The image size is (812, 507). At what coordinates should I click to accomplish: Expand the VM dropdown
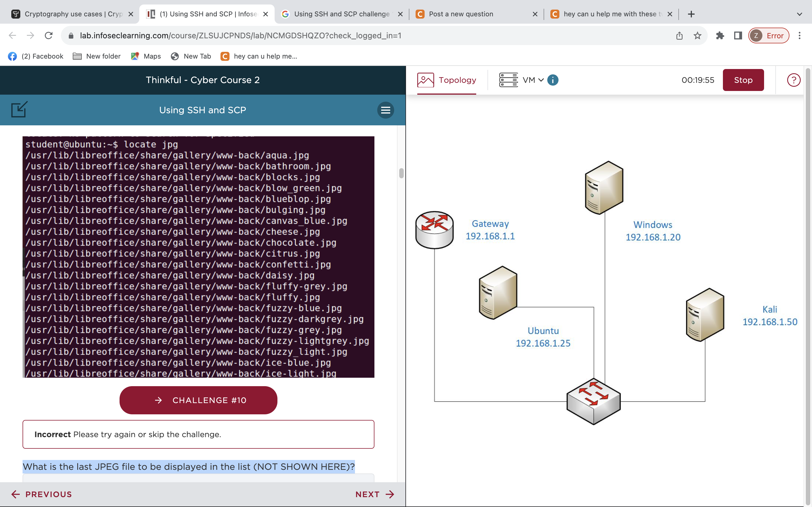[533, 80]
